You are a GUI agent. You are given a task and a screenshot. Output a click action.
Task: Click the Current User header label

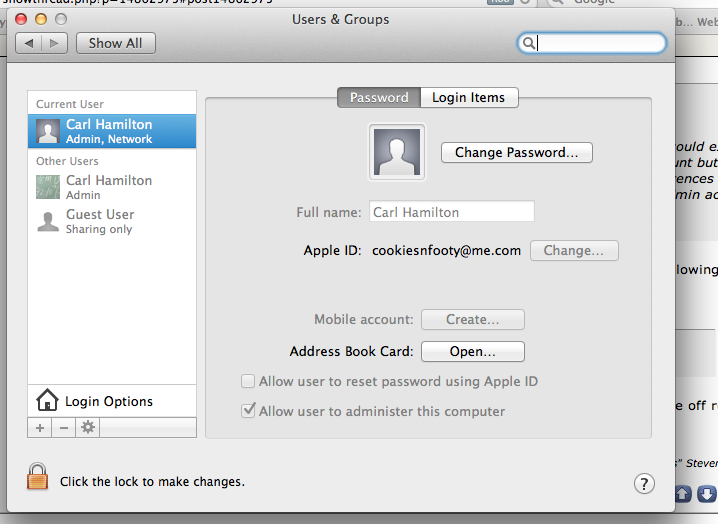click(70, 104)
